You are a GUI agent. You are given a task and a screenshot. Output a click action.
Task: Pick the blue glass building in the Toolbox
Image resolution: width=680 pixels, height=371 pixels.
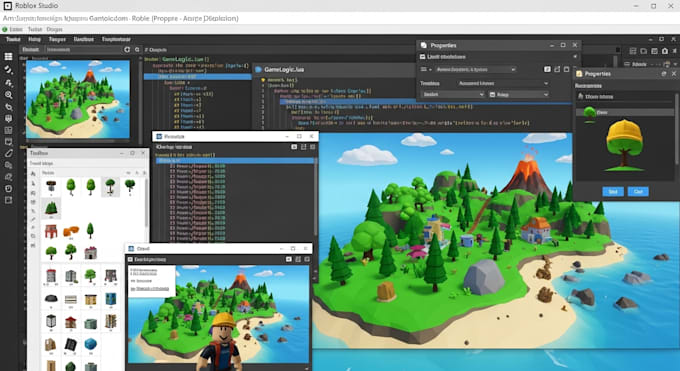coord(111,299)
